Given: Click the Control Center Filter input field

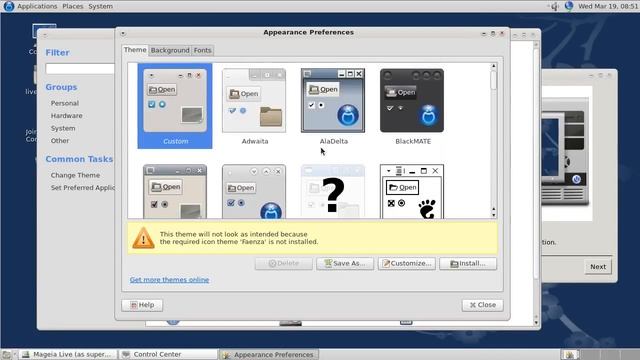Looking at the screenshot, I should pos(80,69).
